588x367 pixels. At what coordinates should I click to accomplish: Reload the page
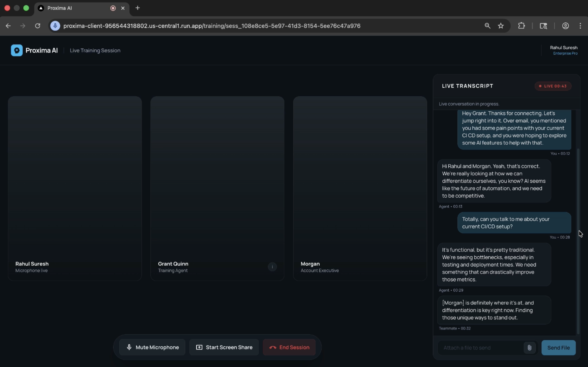coord(38,26)
